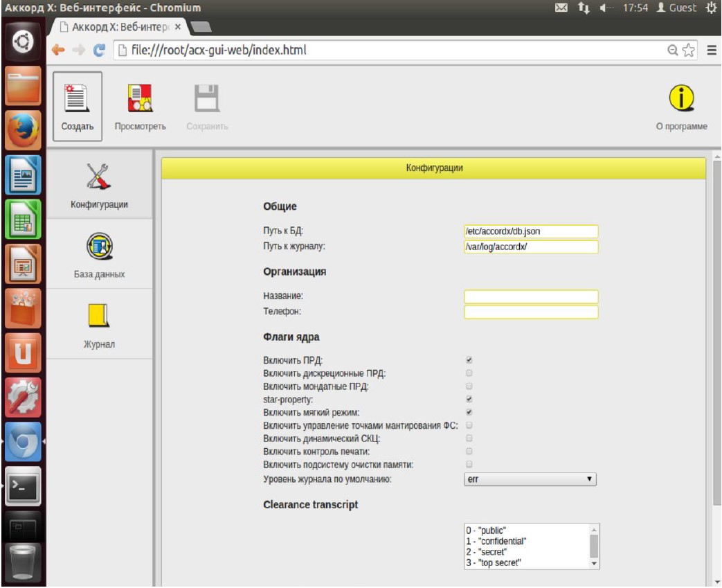Enable Включить дискреционные ПРД checkbox
This screenshot has width=722, height=588.
click(469, 373)
